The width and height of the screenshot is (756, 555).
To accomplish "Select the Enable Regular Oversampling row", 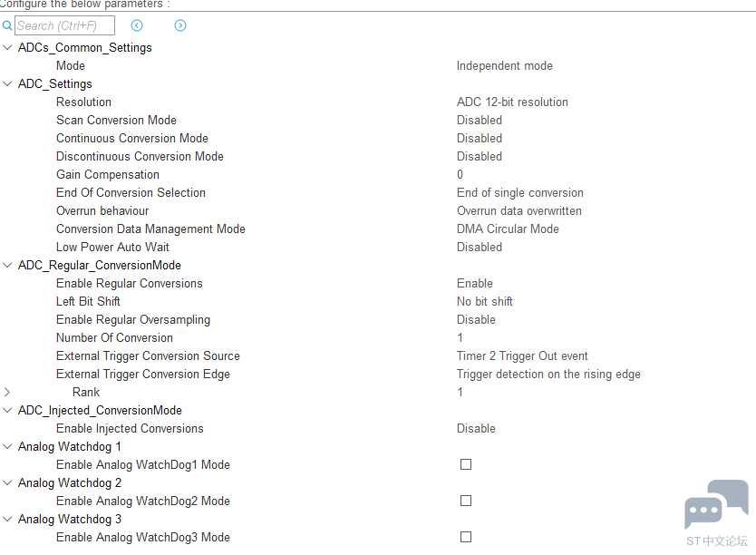I will coord(378,320).
